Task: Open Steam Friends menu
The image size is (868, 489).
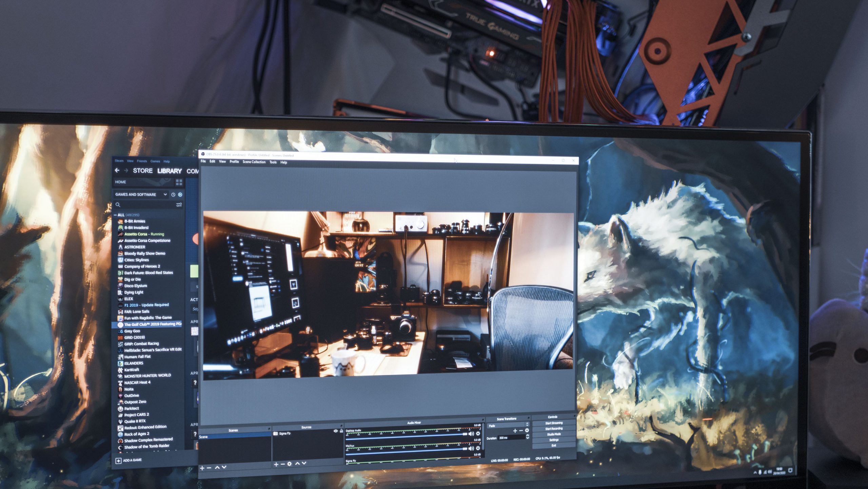Action: 142,161
